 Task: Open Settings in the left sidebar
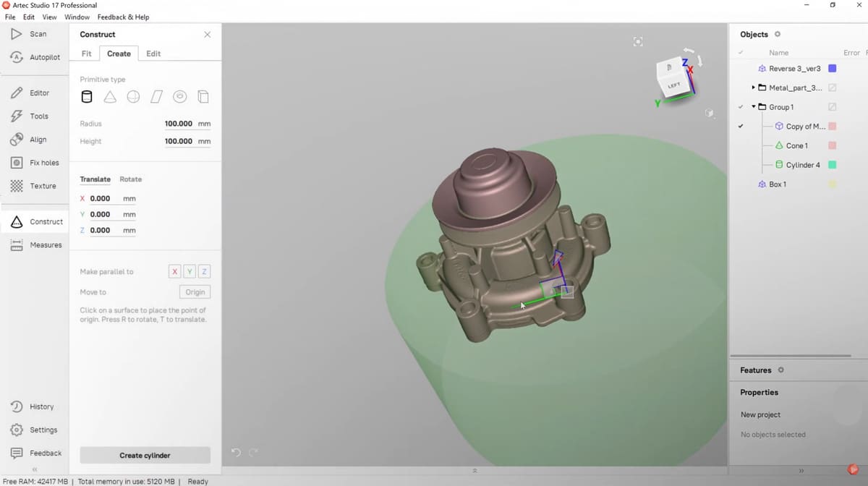[34, 430]
